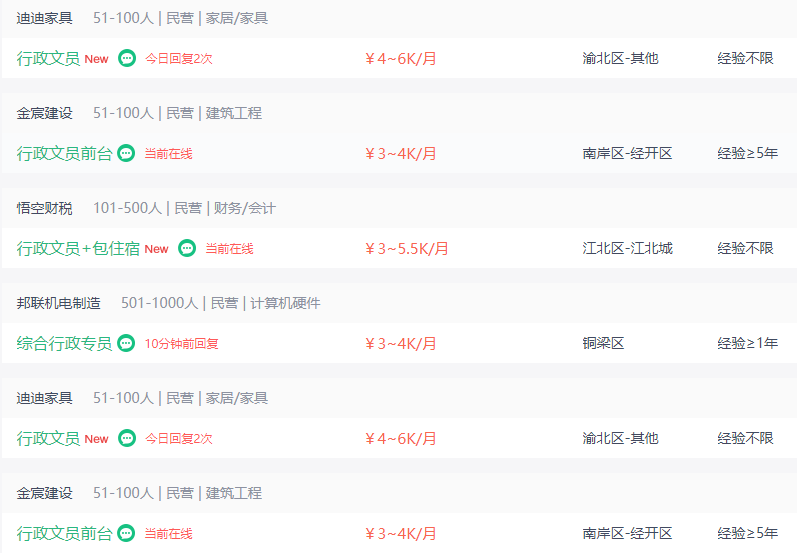Click chat bubble beside first 行政文员前台 listing

pyautogui.click(x=126, y=153)
